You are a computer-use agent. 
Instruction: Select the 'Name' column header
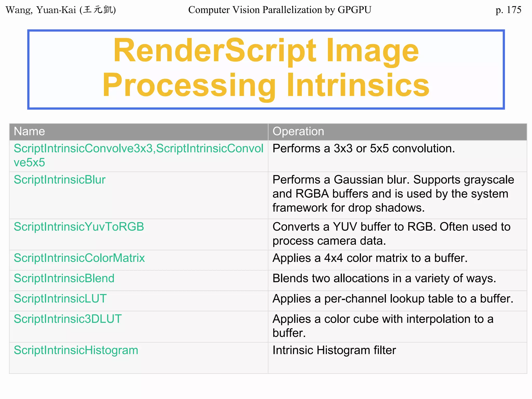point(139,132)
